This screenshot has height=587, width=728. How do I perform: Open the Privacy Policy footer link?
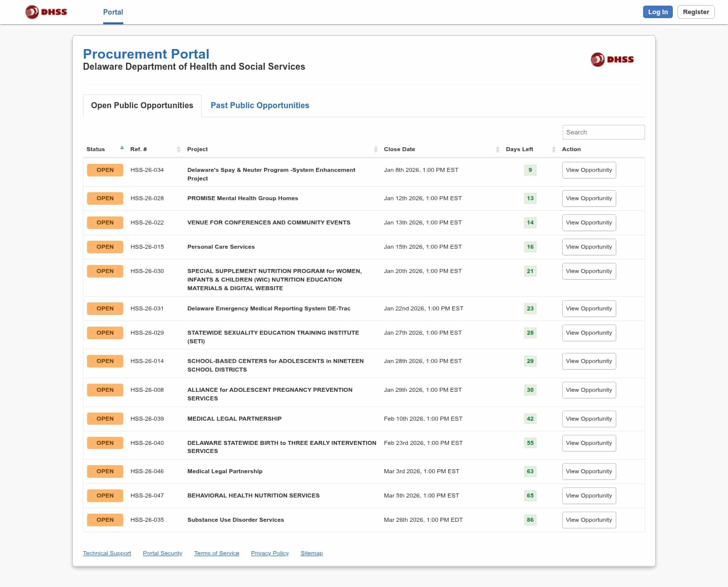point(269,553)
